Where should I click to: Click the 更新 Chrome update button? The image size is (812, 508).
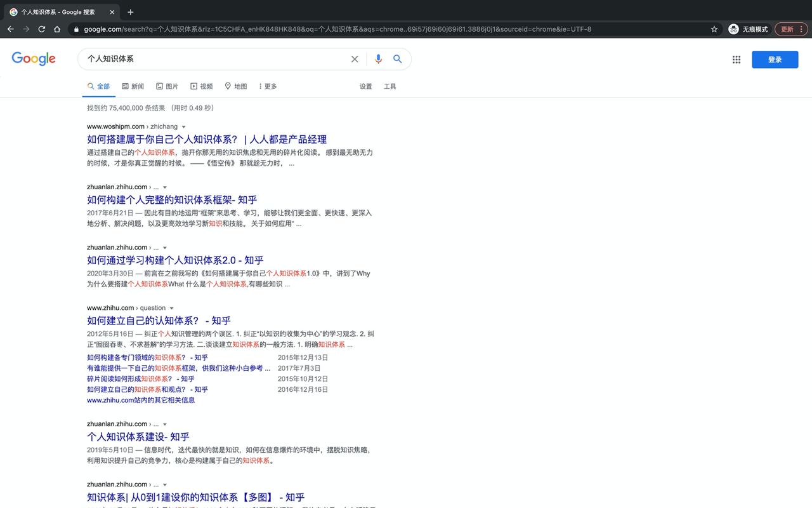click(x=787, y=29)
